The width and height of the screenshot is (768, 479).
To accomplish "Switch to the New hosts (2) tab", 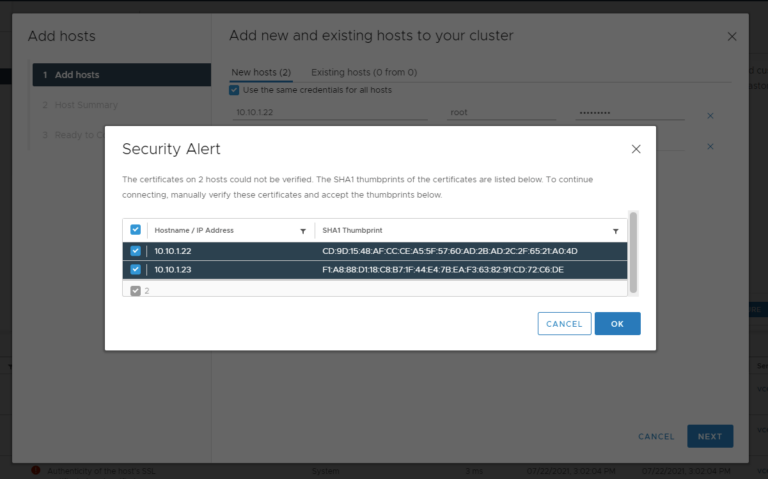I will pyautogui.click(x=261, y=72).
